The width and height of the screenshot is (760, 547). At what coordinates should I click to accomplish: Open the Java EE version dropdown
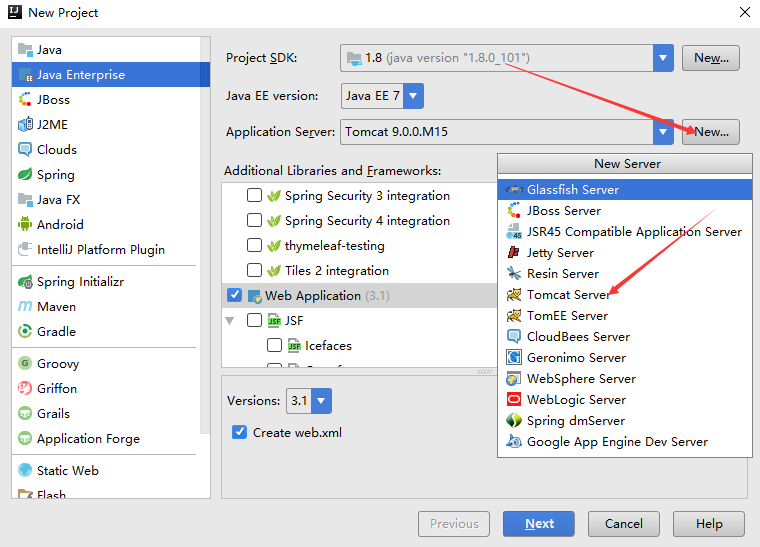(x=413, y=96)
